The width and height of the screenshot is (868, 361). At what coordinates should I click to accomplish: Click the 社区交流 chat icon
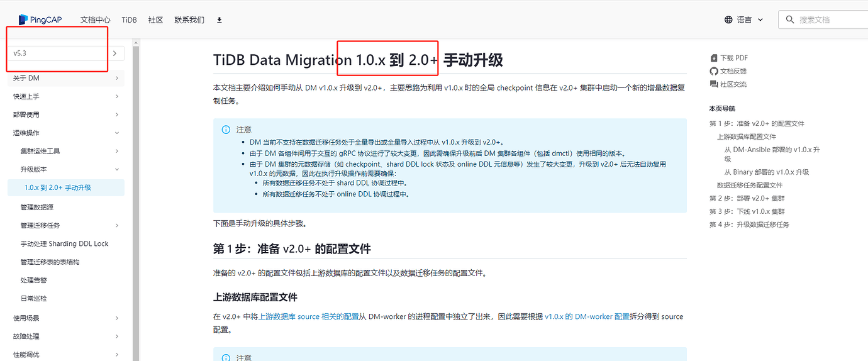713,84
